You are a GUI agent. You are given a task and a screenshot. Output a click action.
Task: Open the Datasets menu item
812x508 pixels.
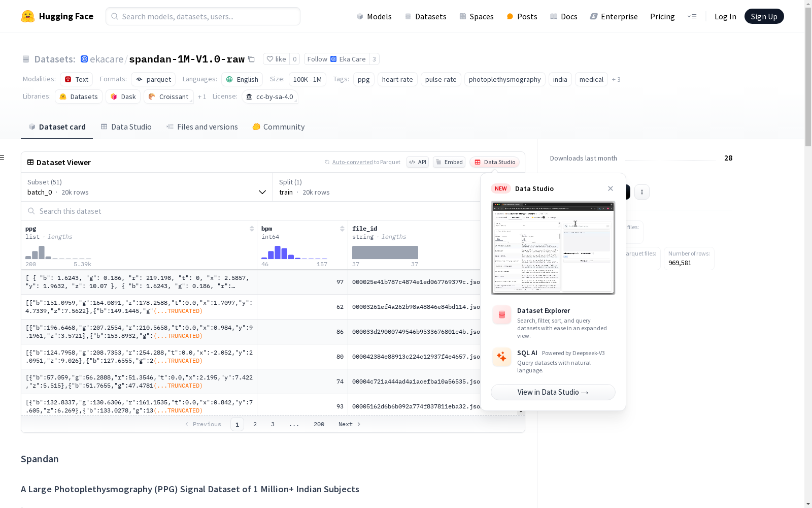tap(425, 16)
